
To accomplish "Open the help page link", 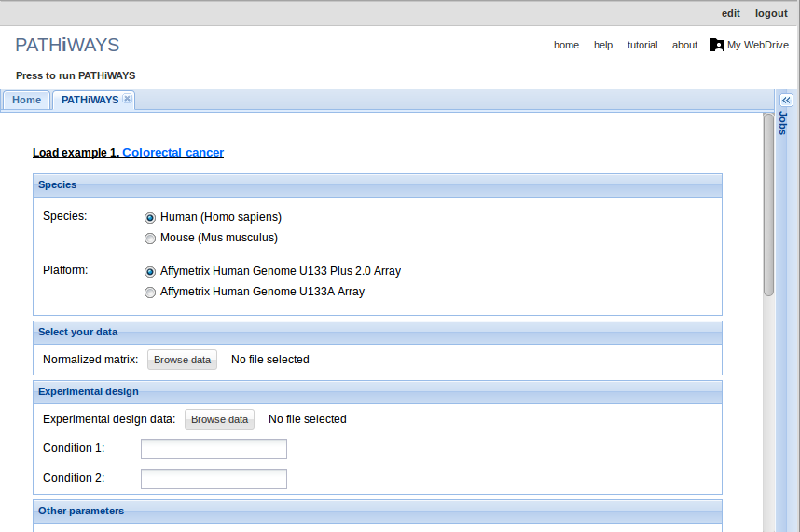I will click(603, 45).
